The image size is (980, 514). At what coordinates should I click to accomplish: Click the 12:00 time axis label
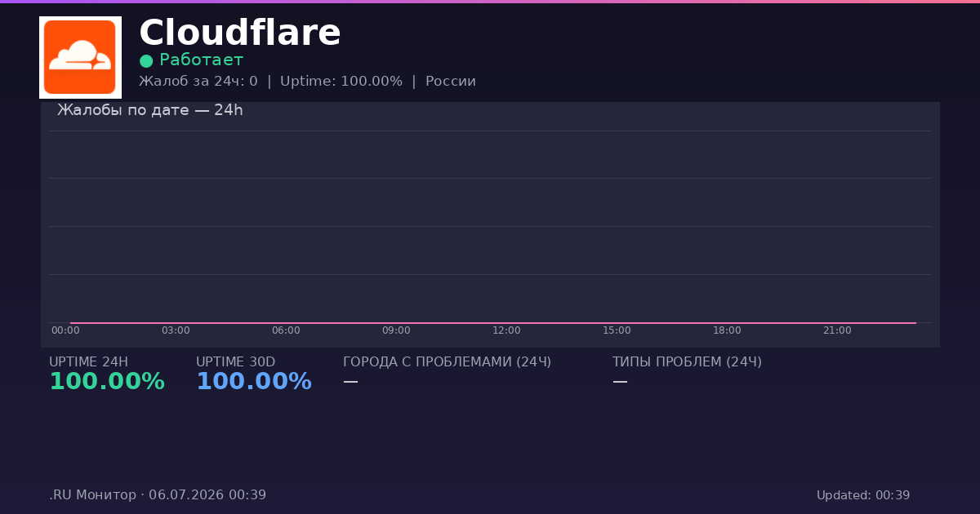click(x=506, y=330)
